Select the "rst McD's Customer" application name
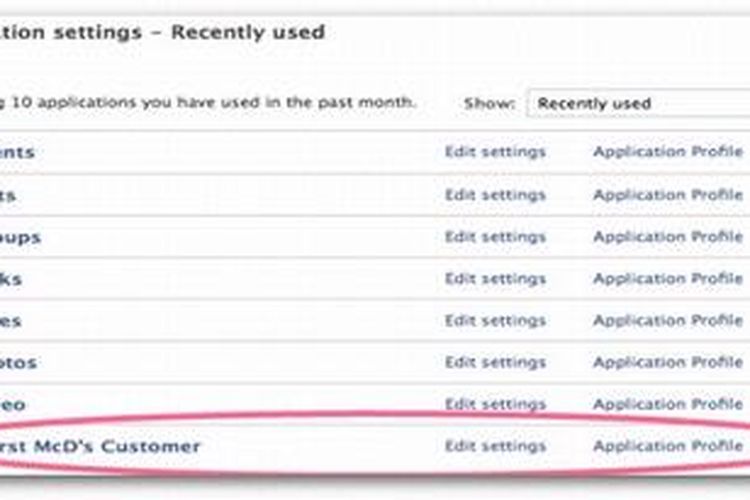The image size is (750, 500). click(100, 446)
